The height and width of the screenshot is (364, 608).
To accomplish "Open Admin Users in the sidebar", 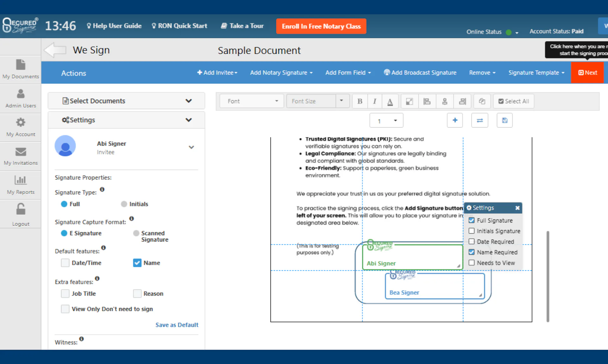I will 21,98.
